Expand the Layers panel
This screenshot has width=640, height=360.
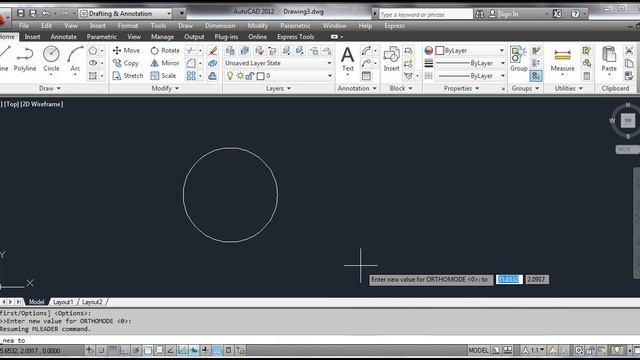coord(278,88)
